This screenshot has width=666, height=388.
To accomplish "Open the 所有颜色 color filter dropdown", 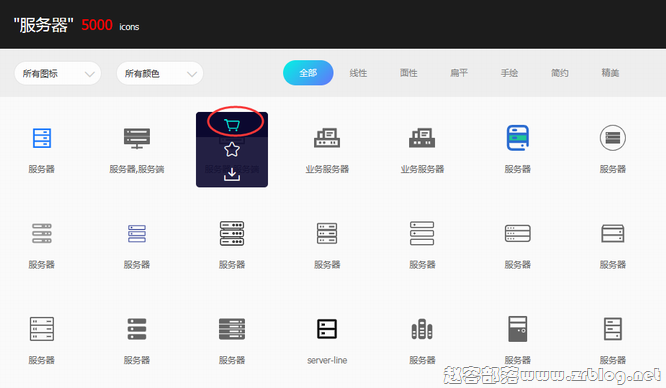I will click(160, 74).
